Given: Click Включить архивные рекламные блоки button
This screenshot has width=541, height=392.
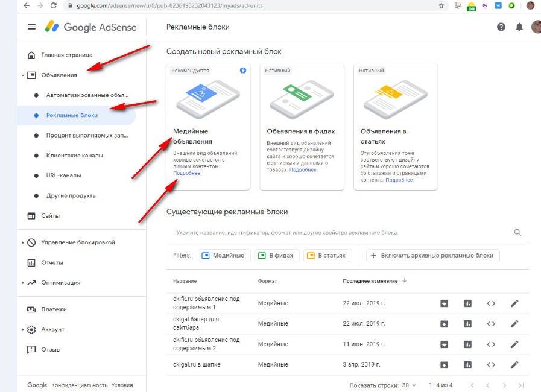Looking at the screenshot, I should [432, 256].
